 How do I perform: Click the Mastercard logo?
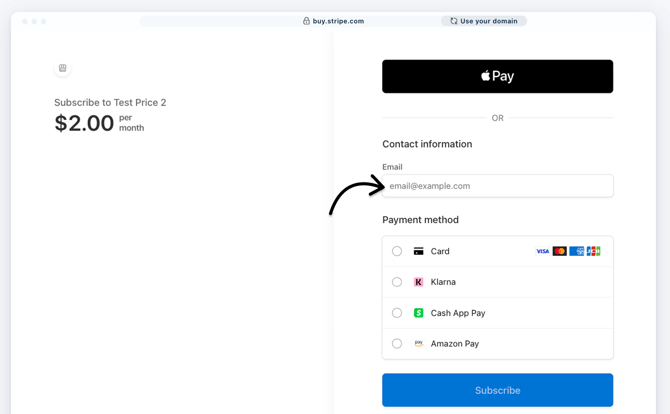pyautogui.click(x=559, y=251)
